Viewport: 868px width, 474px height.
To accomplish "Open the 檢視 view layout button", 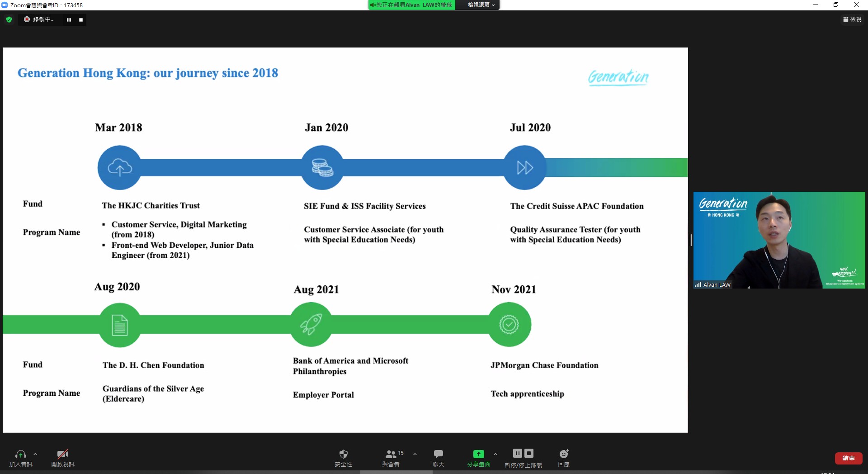I will (852, 19).
